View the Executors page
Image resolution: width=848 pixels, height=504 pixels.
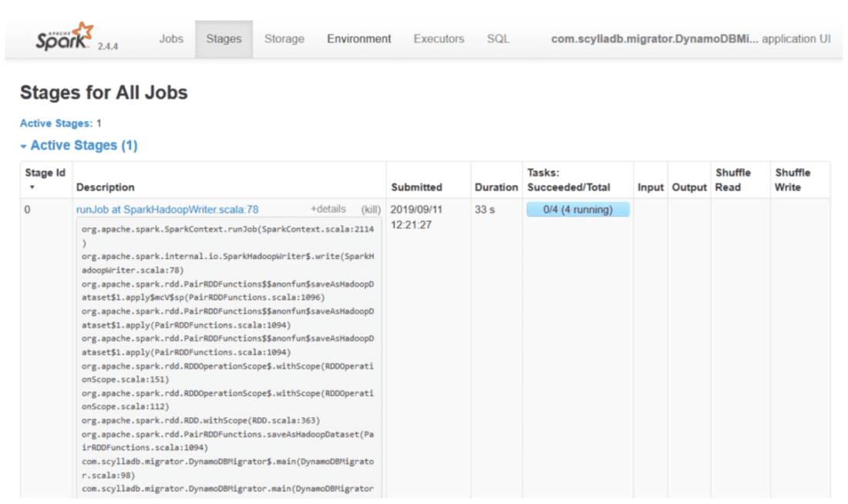click(438, 39)
